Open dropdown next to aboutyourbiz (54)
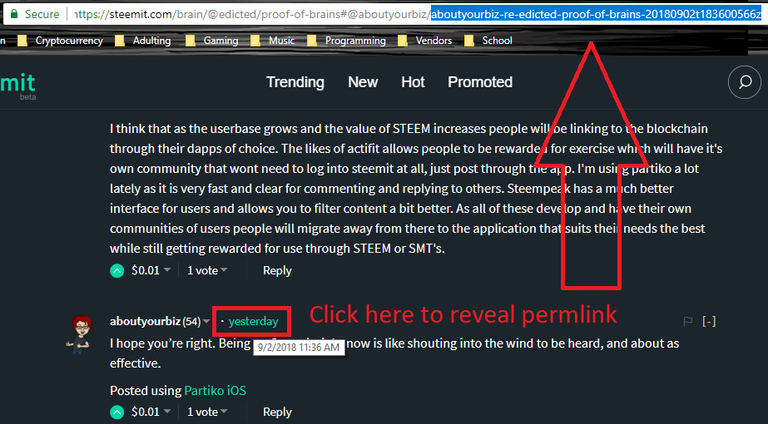The image size is (768, 424). point(206,322)
